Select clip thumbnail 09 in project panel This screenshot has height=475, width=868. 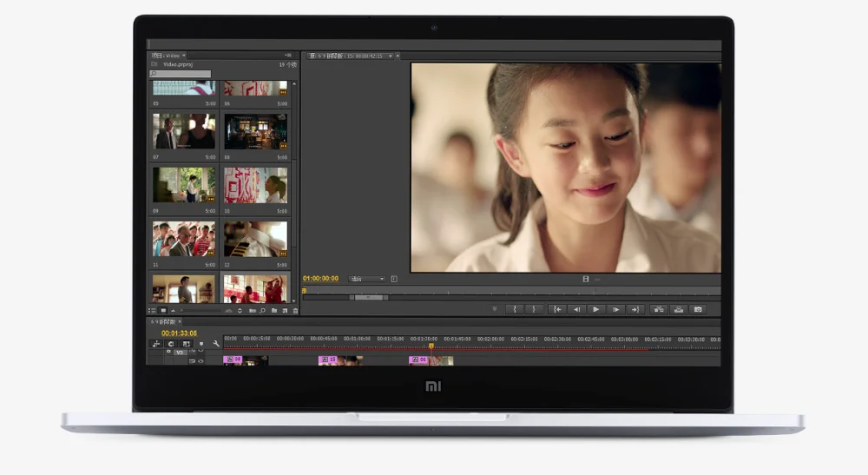tap(184, 185)
